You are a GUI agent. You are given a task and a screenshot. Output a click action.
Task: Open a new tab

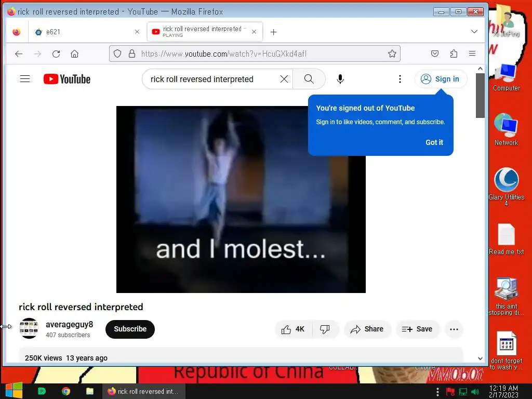[x=273, y=32]
